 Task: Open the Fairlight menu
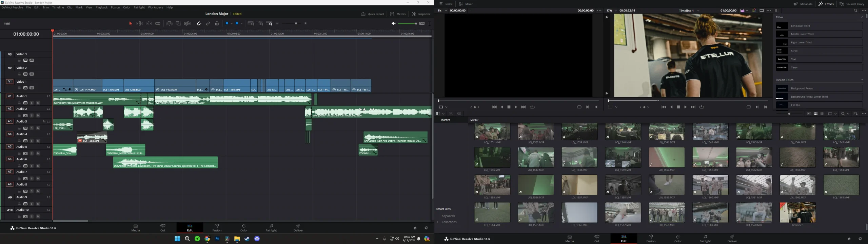coord(139,7)
